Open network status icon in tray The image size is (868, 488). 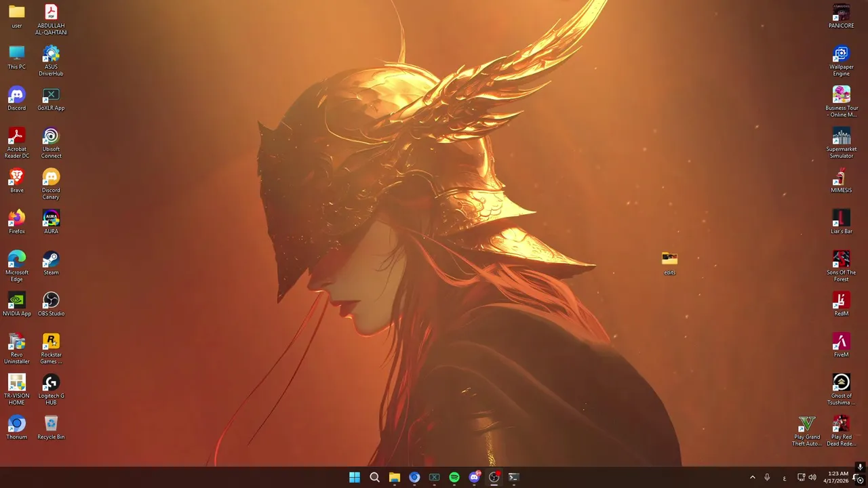point(801,477)
